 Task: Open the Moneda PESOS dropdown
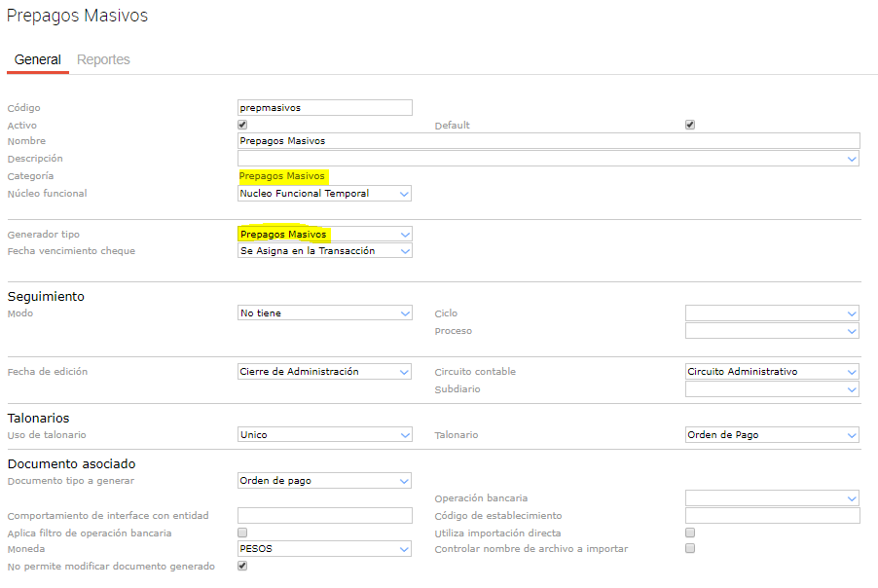pos(324,549)
